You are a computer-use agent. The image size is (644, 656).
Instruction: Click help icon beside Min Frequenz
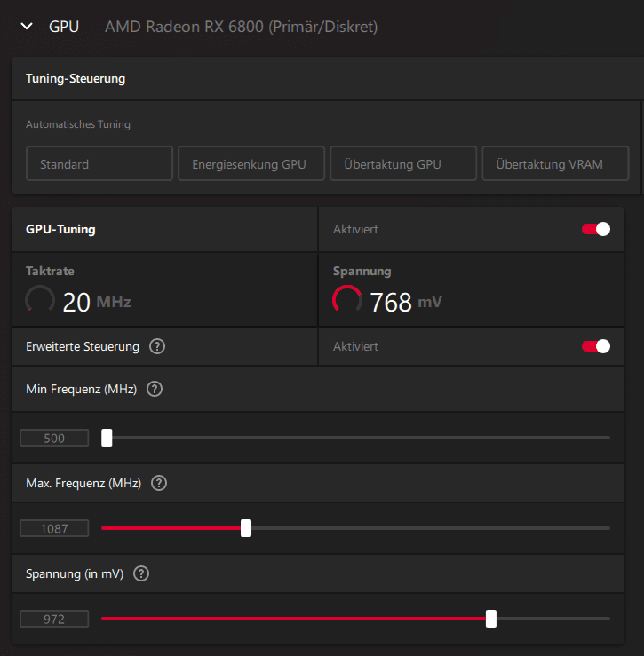coord(155,389)
